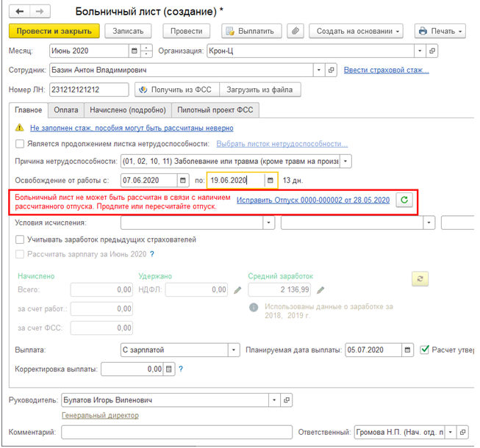The height and width of the screenshot is (448, 480).
Task: Open the Начислено (подробно) tab
Action: 128,110
